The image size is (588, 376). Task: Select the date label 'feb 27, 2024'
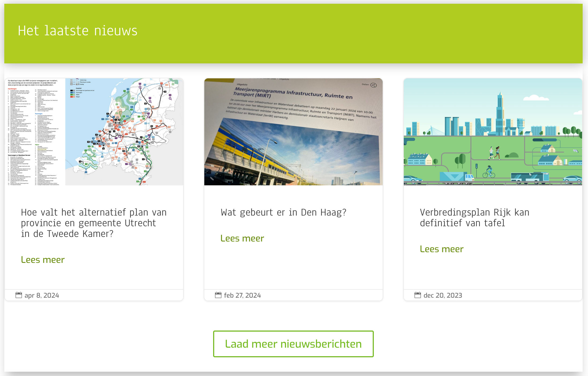[243, 295]
